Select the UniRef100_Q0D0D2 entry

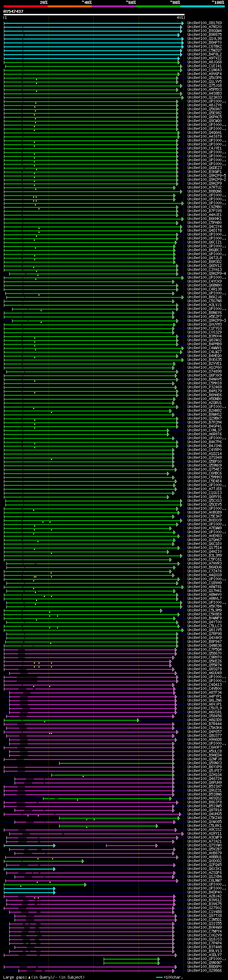click(204, 861)
